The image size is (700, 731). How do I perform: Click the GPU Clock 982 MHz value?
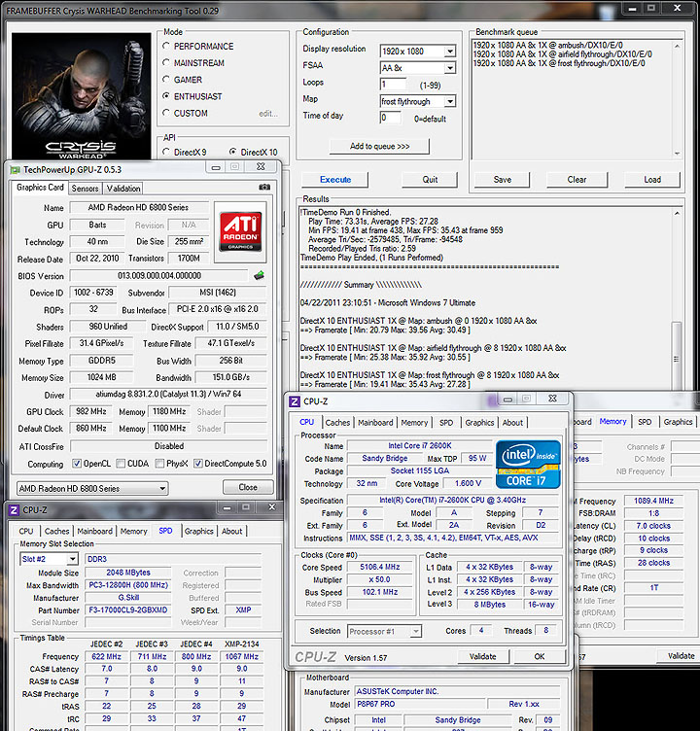click(x=91, y=411)
